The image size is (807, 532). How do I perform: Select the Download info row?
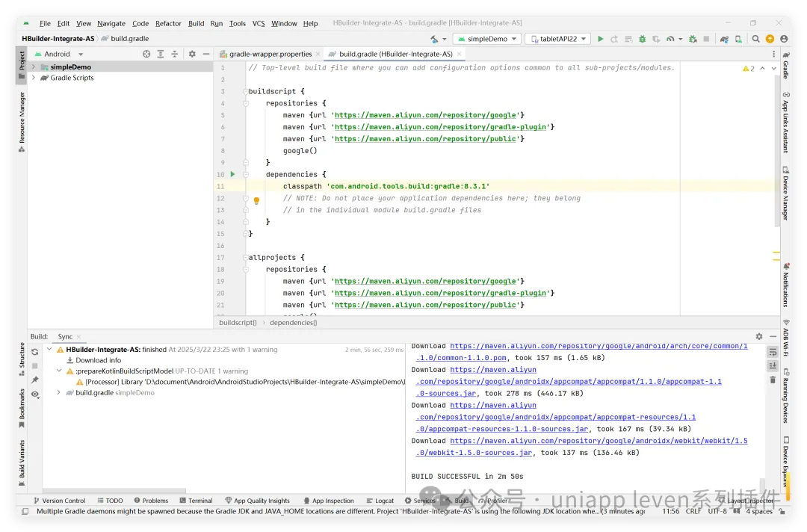(x=93, y=360)
